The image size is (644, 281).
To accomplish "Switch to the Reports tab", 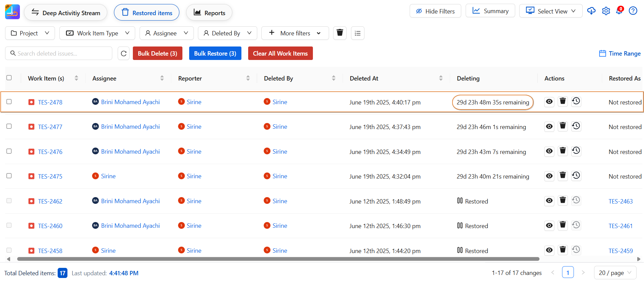I will [x=209, y=13].
